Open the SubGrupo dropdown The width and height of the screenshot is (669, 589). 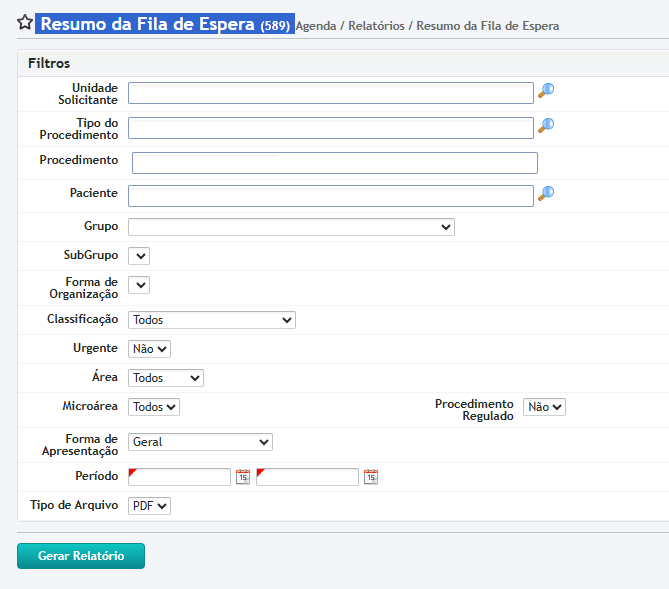(139, 256)
